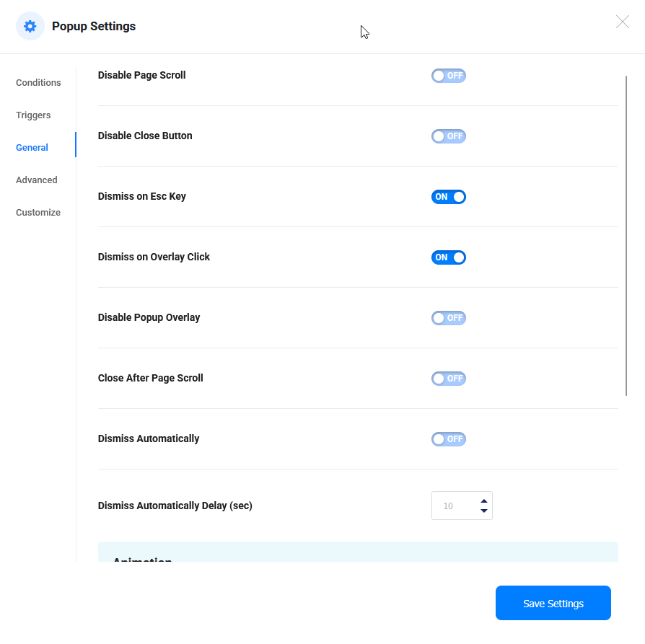Disable Dismiss on Overlay Click

point(448,257)
